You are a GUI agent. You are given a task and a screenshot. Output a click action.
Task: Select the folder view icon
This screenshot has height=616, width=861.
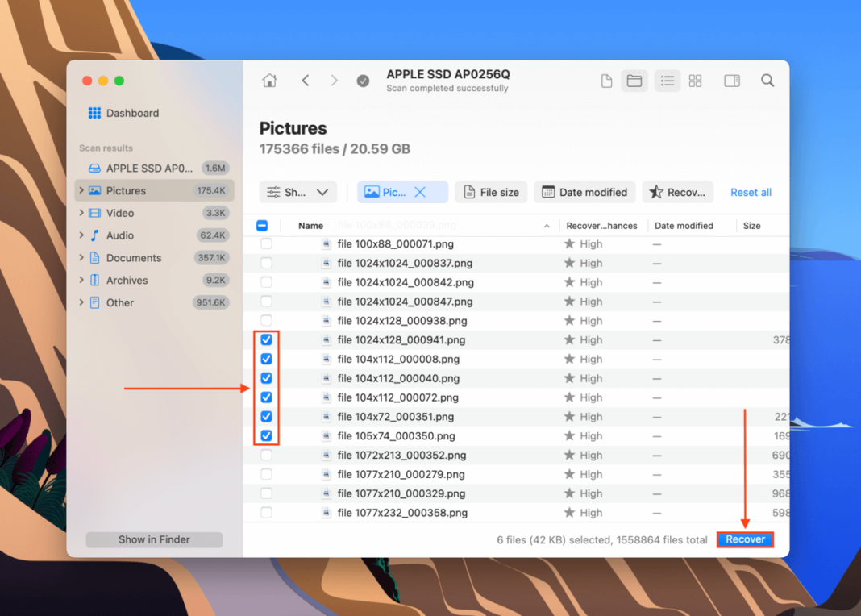pyautogui.click(x=634, y=81)
